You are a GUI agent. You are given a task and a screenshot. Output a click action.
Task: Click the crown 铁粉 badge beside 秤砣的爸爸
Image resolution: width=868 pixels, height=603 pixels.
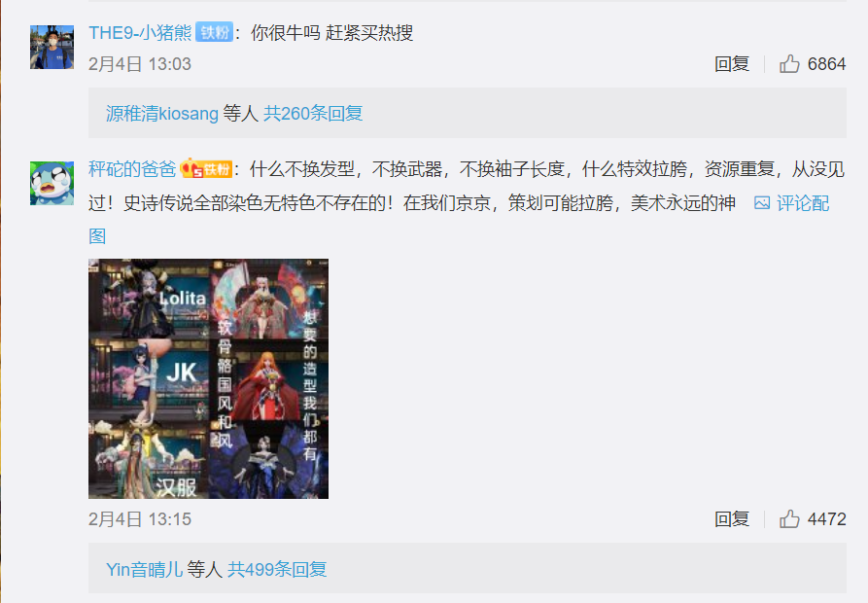[206, 168]
